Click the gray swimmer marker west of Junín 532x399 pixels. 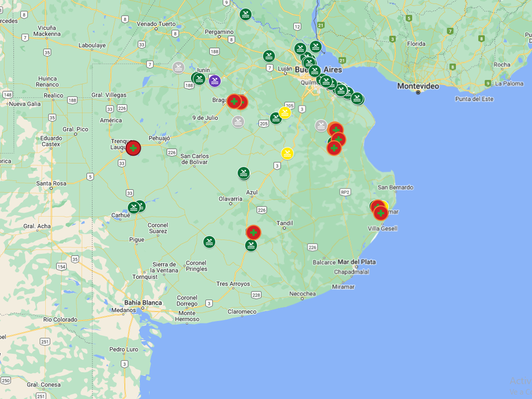[x=179, y=68]
